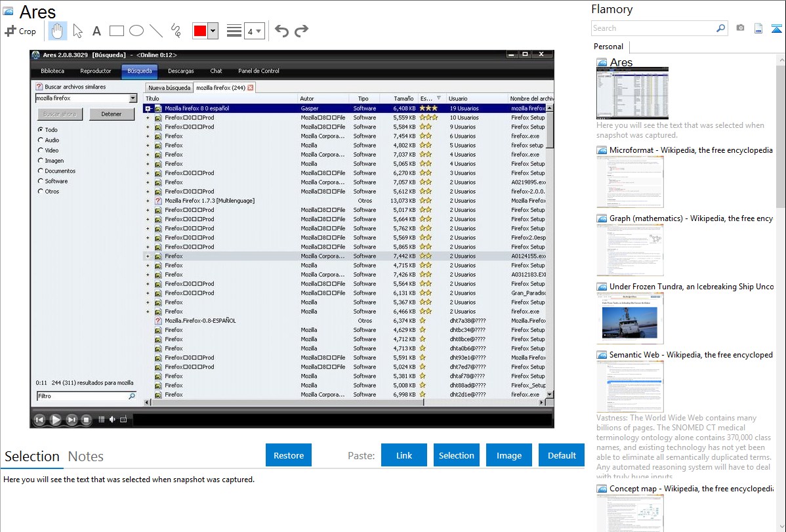
Task: Switch to the Notes tab
Action: pos(86,457)
